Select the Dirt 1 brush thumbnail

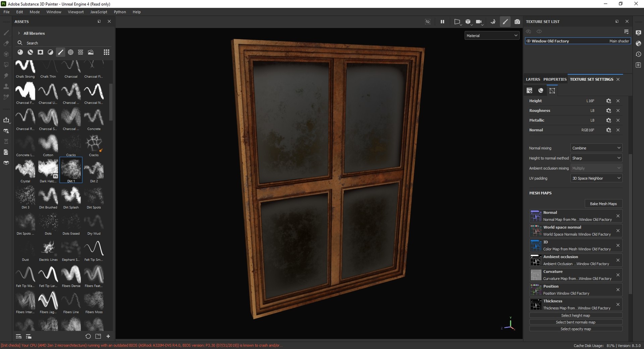[x=71, y=170]
